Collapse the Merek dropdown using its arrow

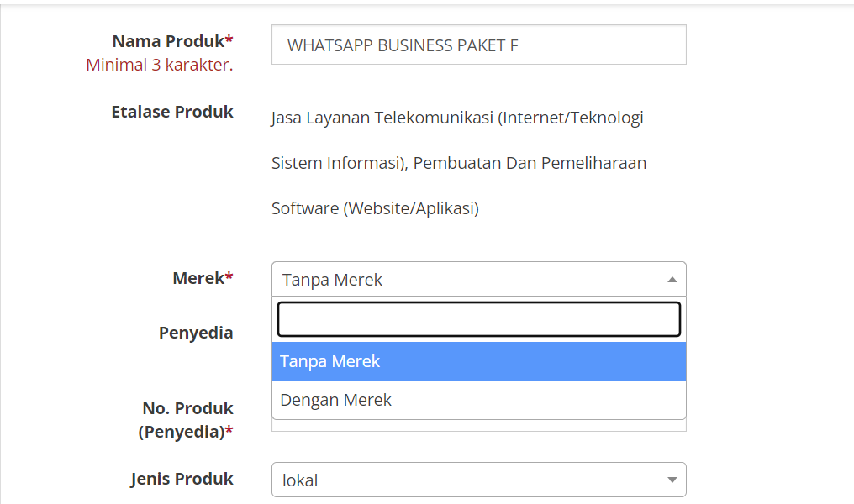click(672, 280)
